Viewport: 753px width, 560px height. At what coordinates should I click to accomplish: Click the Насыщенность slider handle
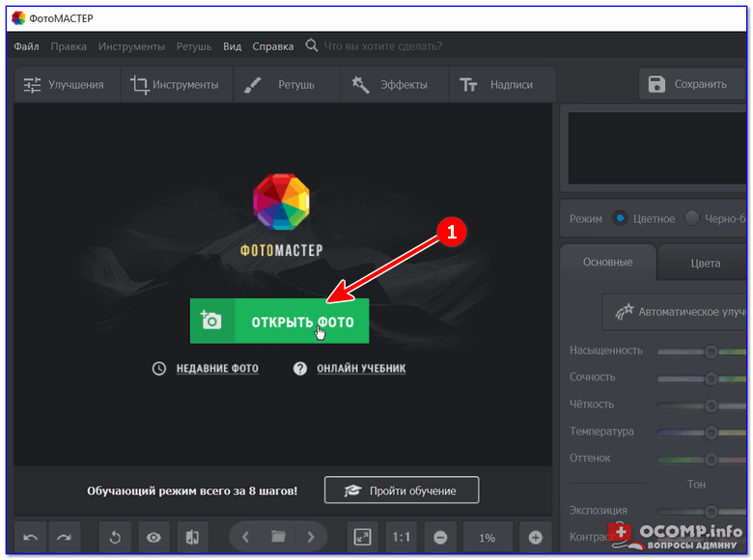point(711,352)
